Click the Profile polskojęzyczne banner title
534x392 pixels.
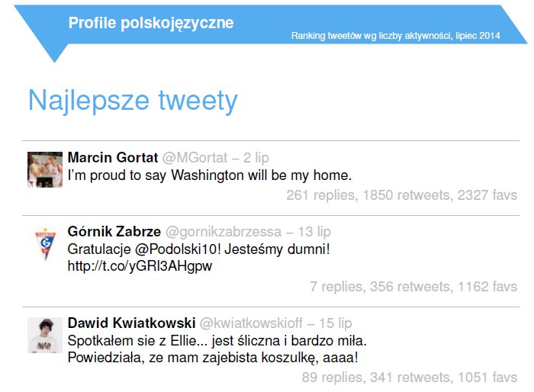[151, 23]
